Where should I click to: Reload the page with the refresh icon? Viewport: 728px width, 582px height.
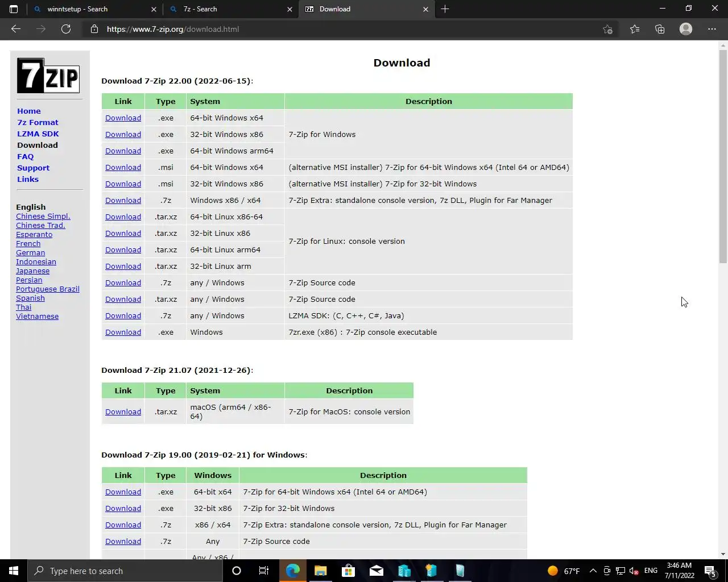click(66, 29)
